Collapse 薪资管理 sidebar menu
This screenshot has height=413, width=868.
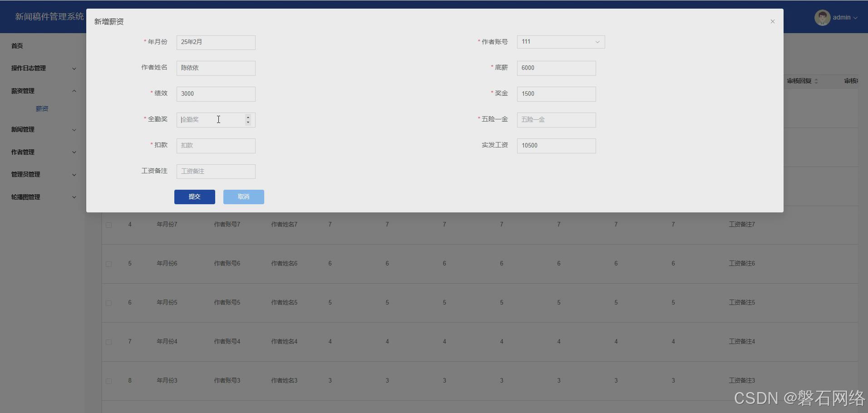click(x=43, y=91)
